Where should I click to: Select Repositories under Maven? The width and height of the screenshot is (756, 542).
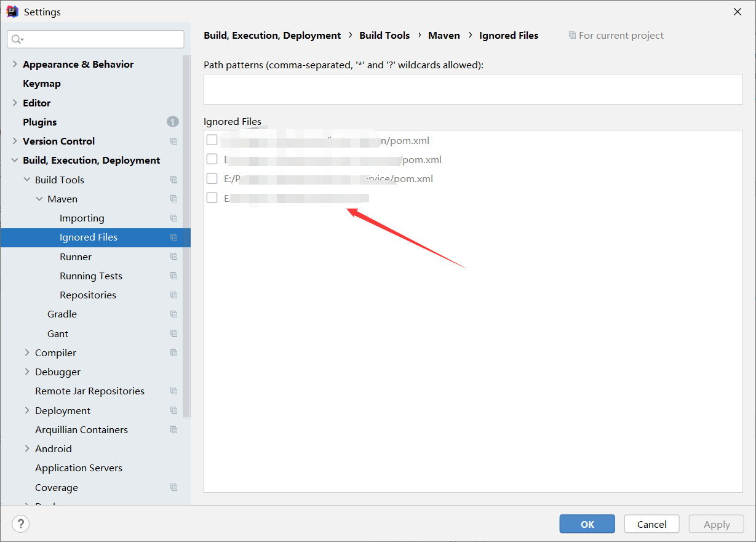(x=88, y=295)
